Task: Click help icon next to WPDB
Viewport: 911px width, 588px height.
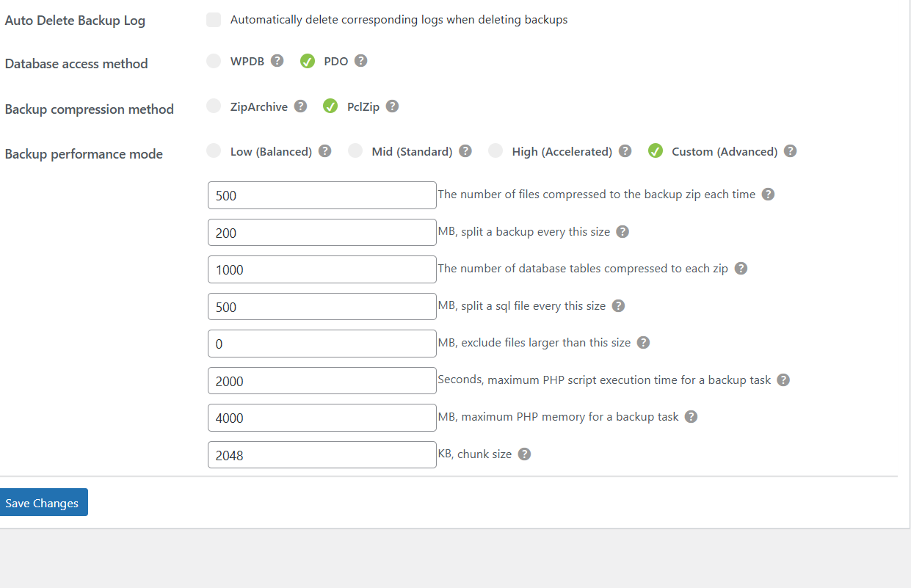Action: click(x=277, y=61)
